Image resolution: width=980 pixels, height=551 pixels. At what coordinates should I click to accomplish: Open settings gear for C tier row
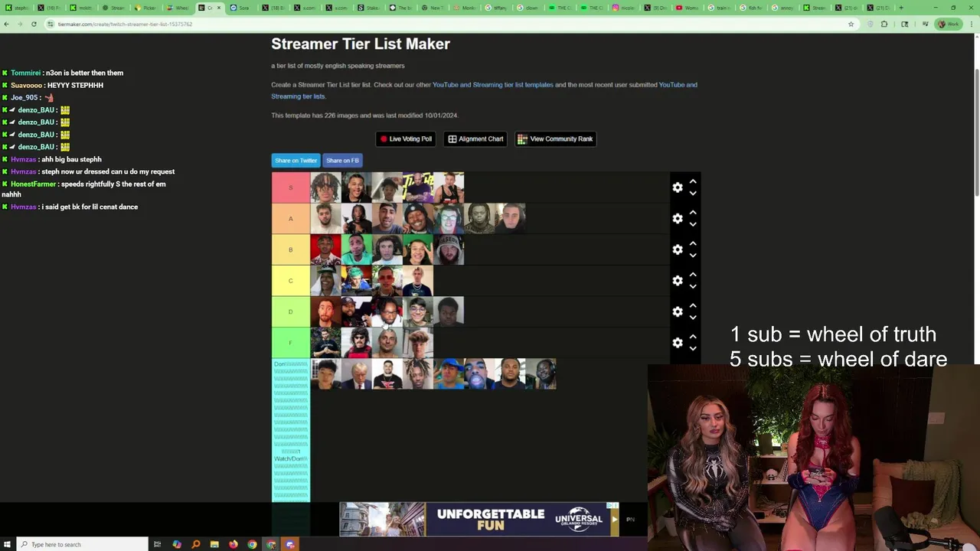point(678,281)
